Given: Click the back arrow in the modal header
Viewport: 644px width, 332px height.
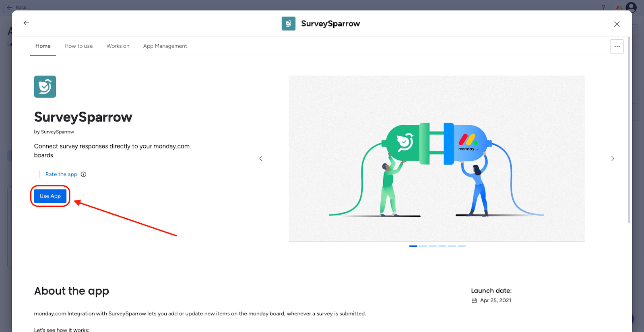Looking at the screenshot, I should (x=26, y=23).
